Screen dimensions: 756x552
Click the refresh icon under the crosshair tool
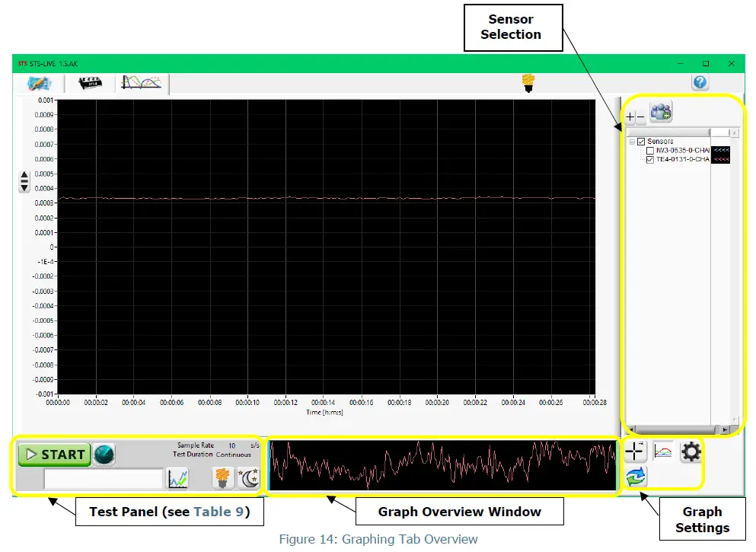click(636, 476)
